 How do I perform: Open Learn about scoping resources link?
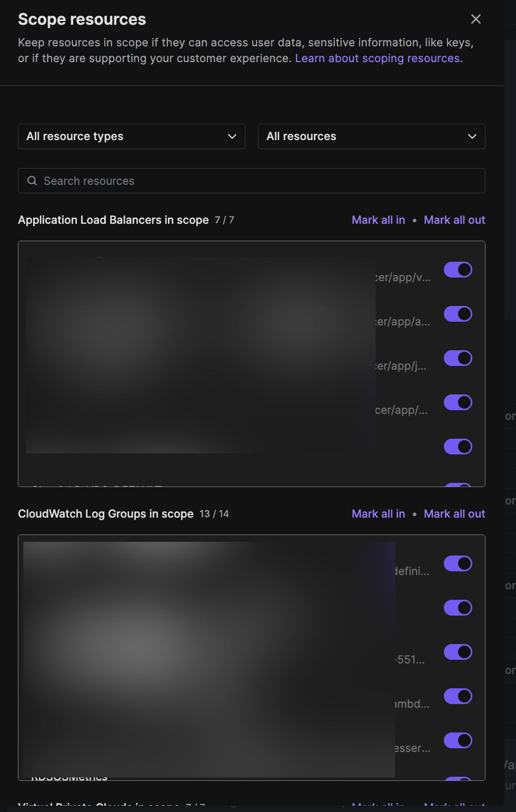378,58
